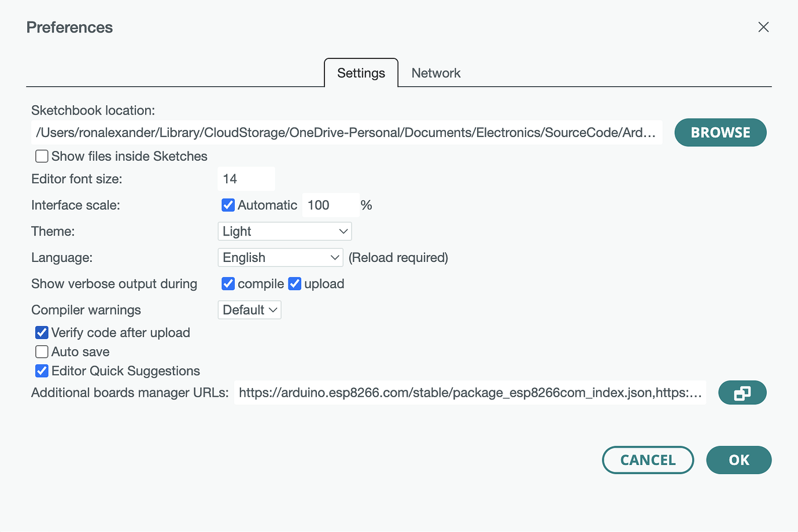
Task: Focus the Sketchbook location path field
Action: (x=346, y=133)
